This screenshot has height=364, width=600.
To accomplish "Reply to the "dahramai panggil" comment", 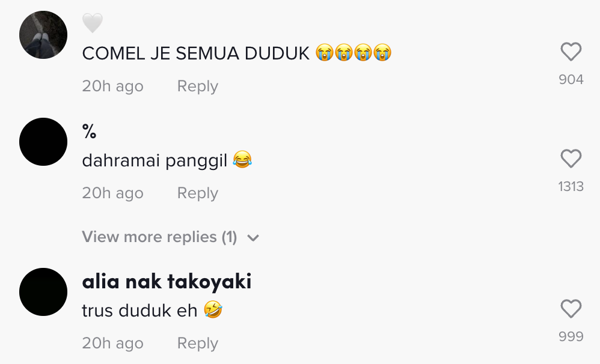I will point(197,193).
